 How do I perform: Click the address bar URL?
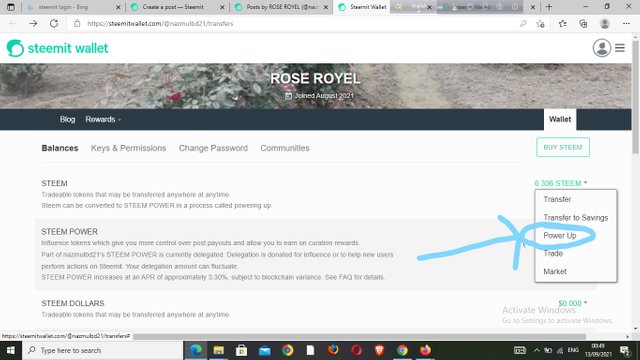click(160, 24)
